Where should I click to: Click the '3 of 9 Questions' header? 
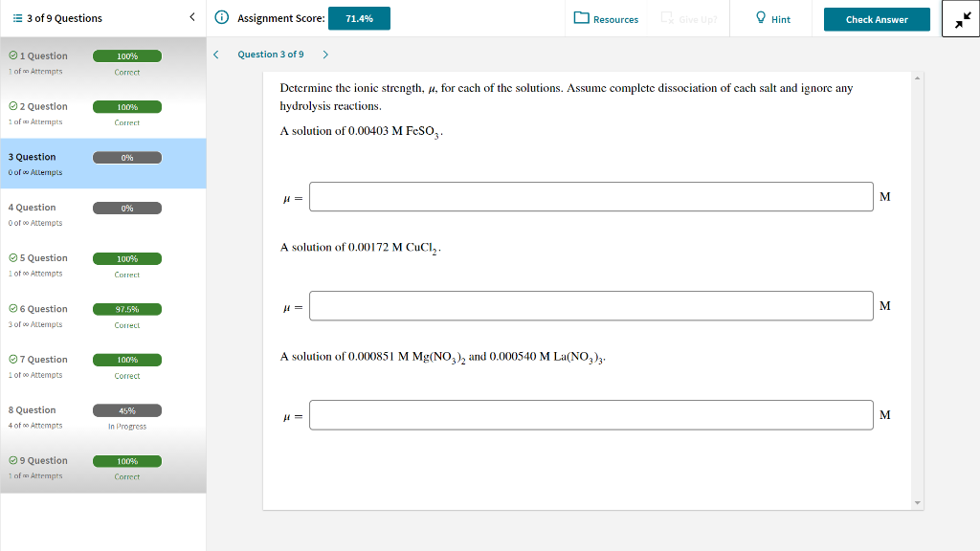pos(64,18)
